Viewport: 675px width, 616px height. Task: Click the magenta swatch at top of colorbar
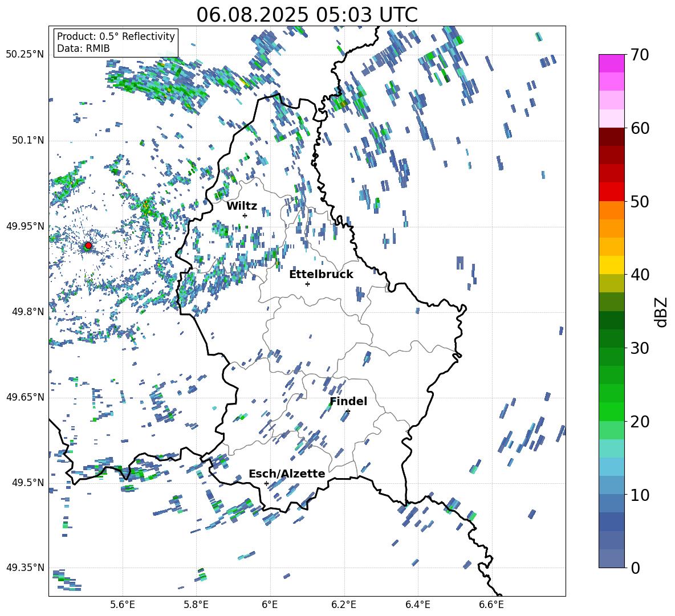(x=612, y=63)
